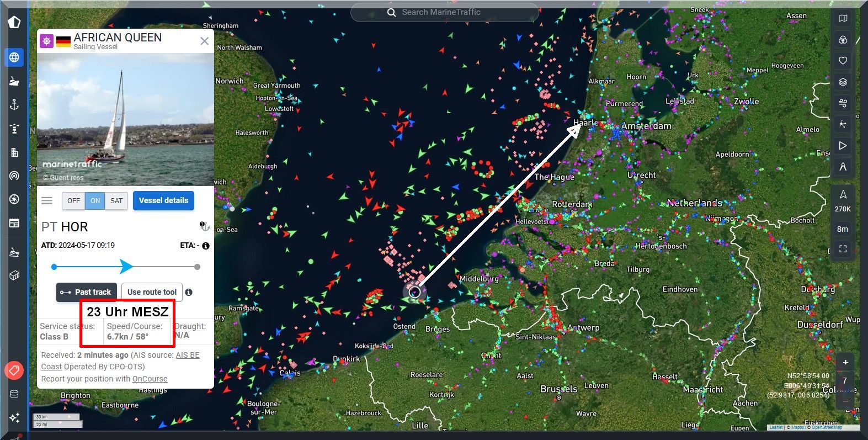Expand the vessel filters circles icon
Screen dimensions: 868x440
pos(843,40)
